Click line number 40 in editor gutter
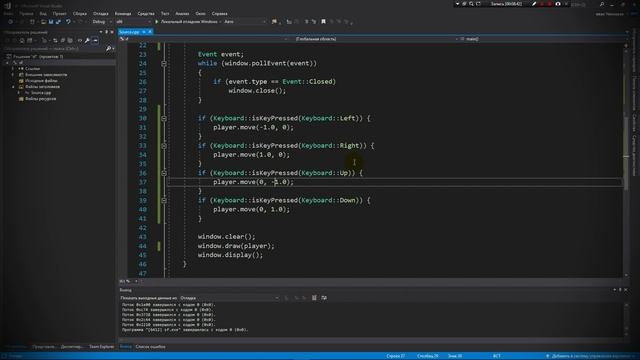The height and width of the screenshot is (360, 640). pyautogui.click(x=142, y=209)
